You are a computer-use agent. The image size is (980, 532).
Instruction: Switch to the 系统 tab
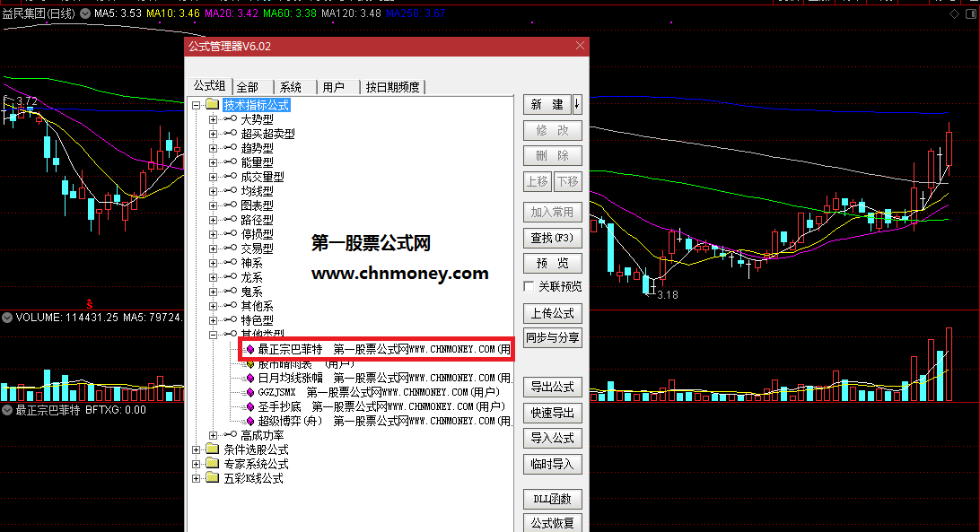(x=291, y=87)
